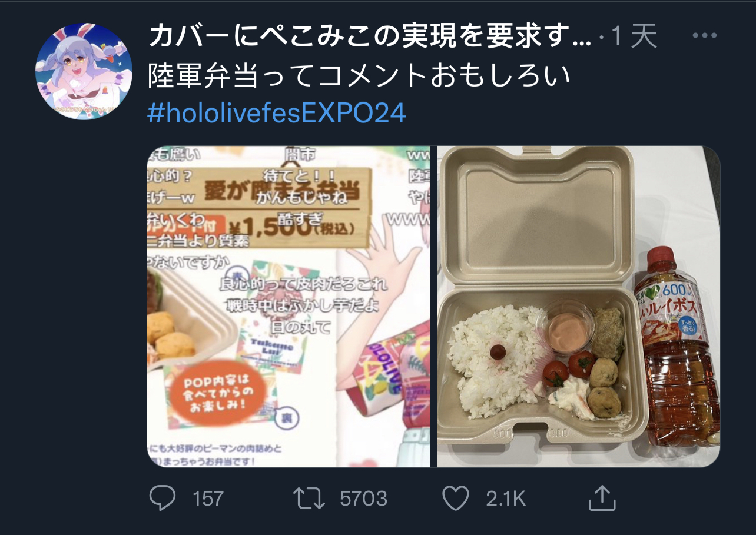Open the right photo of the bento box
Viewport: 756px width, 535px height.
(579, 307)
